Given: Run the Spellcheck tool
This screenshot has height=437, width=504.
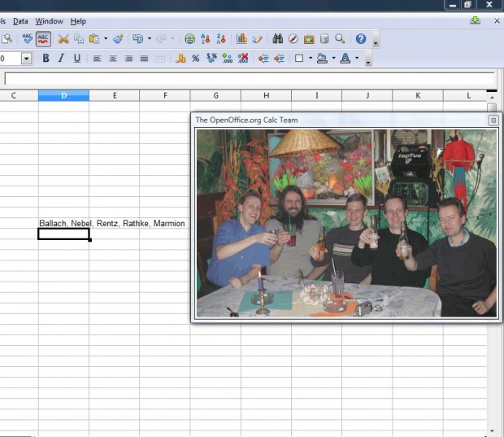Looking at the screenshot, I should click(x=28, y=38).
